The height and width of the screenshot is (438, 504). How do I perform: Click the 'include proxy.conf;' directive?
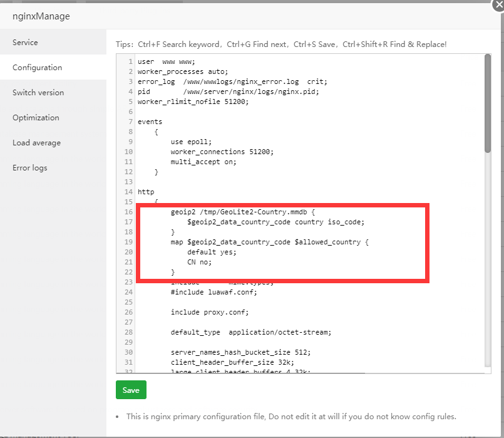click(x=210, y=312)
